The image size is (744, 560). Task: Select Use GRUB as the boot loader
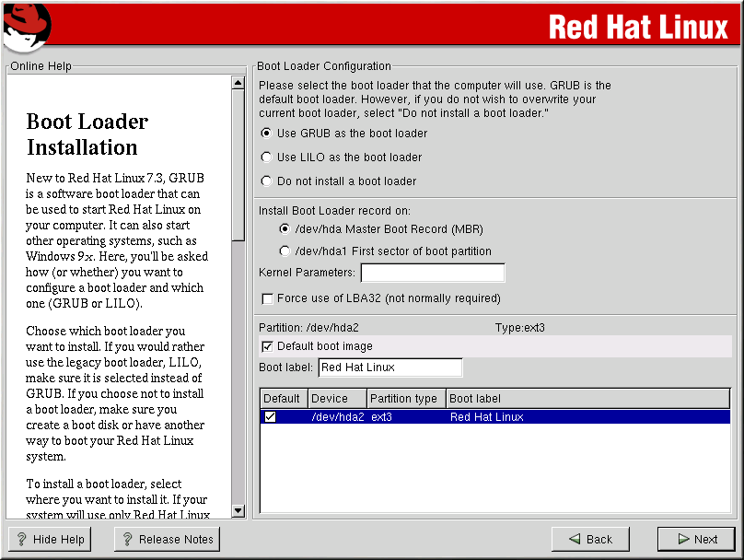tap(267, 134)
